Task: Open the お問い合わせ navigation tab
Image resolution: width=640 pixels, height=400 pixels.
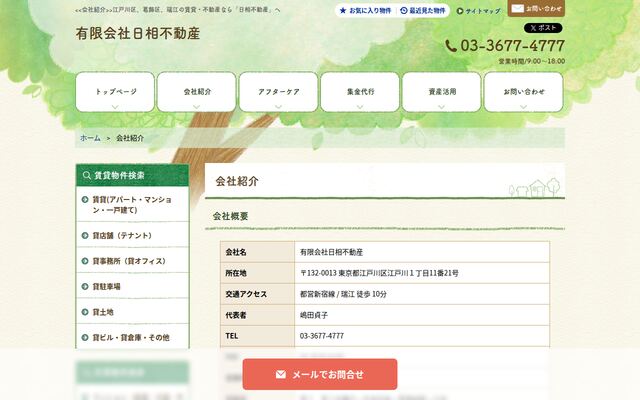Action: 523,92
